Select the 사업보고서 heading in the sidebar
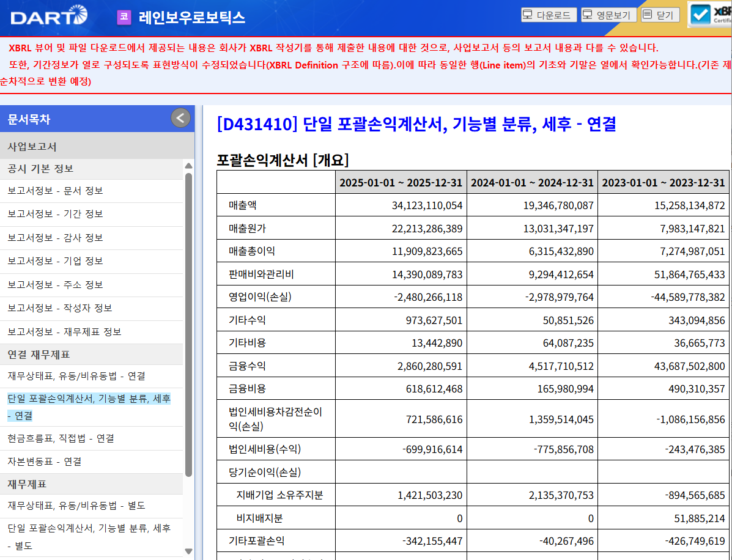This screenshot has height=560, width=732. 32,147
